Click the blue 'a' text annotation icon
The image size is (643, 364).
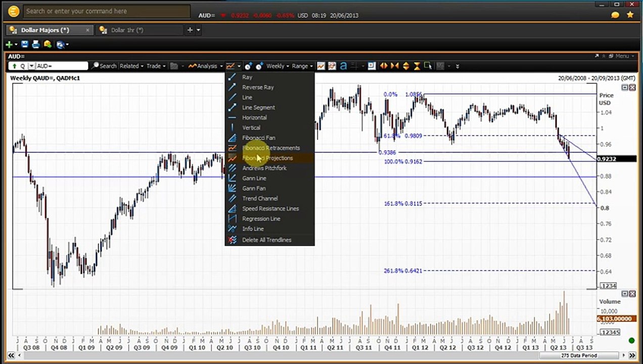click(344, 66)
